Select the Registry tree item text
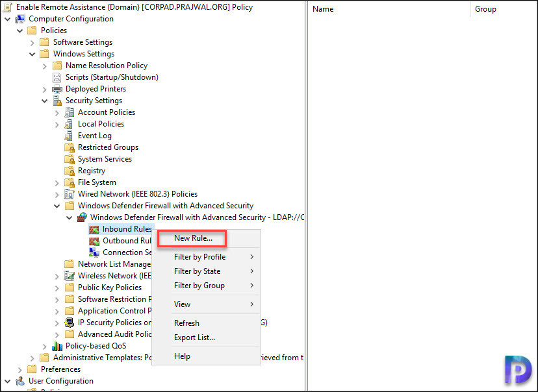 [x=92, y=171]
